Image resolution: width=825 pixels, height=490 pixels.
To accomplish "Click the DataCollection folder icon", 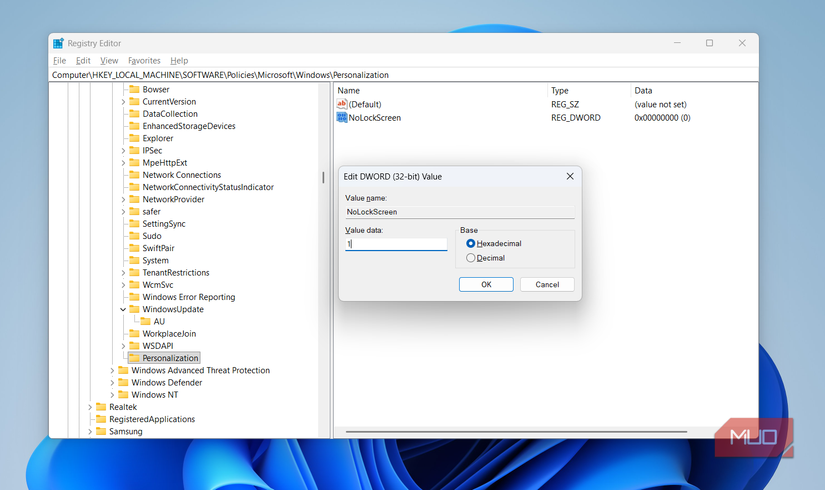I will click(x=135, y=114).
